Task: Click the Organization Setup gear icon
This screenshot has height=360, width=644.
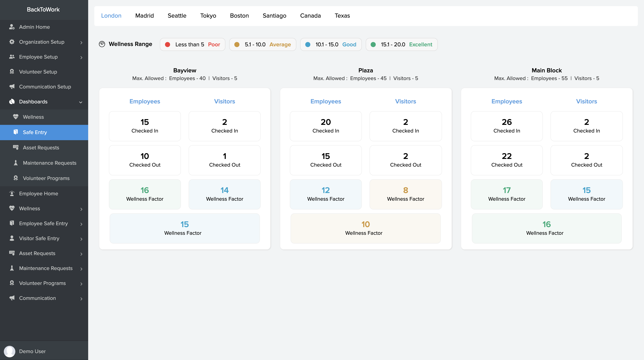Action: point(12,42)
